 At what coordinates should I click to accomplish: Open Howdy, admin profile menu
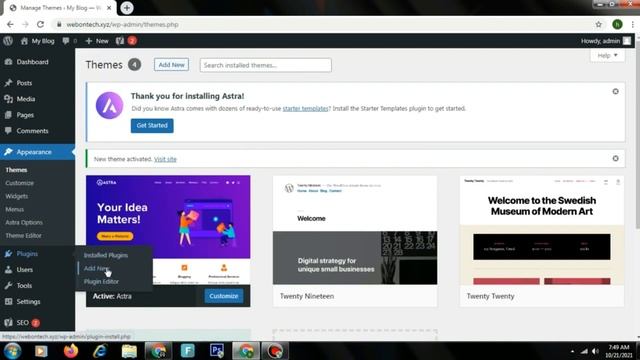coord(605,41)
